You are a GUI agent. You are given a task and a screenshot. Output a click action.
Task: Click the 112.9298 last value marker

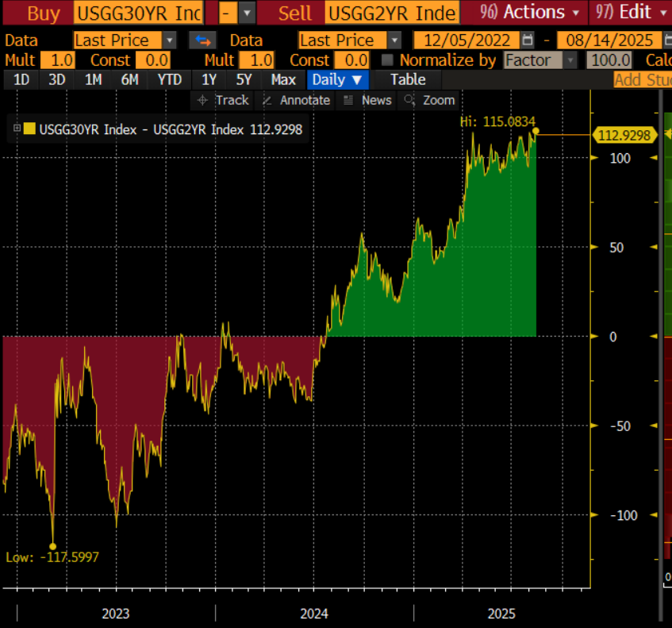pos(624,136)
